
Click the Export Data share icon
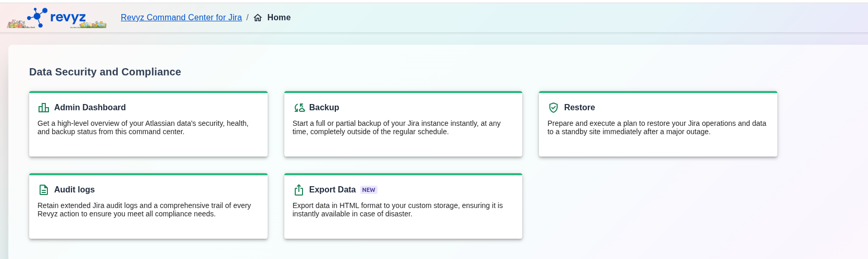tap(299, 190)
